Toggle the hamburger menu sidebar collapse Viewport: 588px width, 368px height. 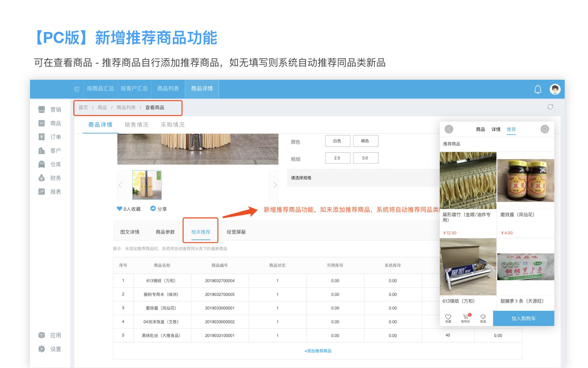click(77, 89)
